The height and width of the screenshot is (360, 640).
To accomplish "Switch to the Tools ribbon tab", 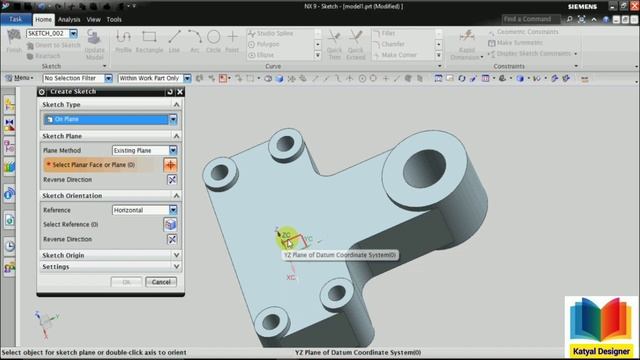I will (114, 19).
